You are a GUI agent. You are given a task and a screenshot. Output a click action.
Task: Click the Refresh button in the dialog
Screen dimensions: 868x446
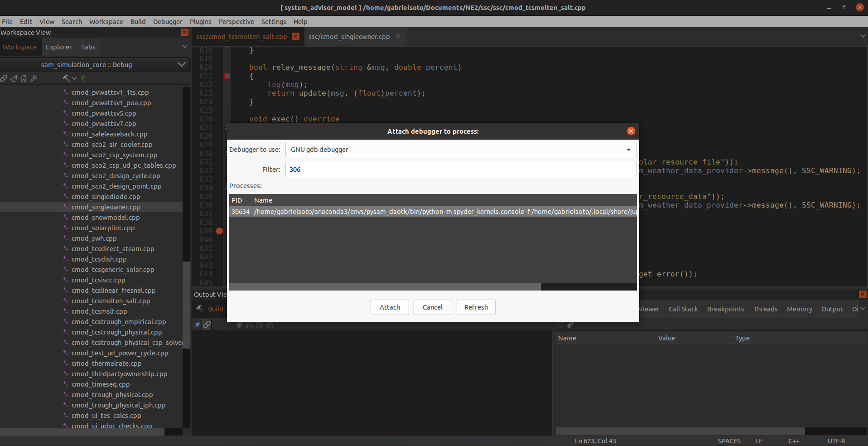pyautogui.click(x=476, y=307)
